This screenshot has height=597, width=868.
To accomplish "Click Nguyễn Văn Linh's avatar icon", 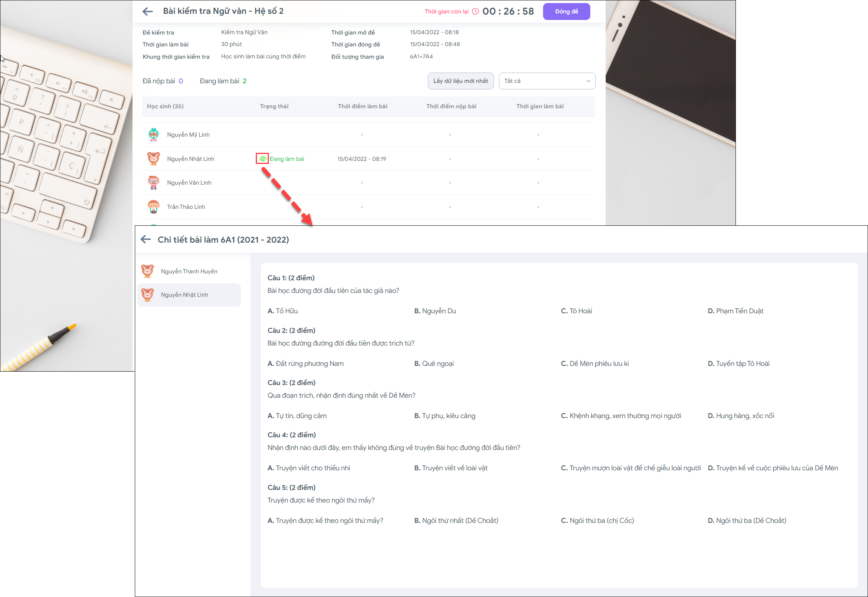I will click(154, 182).
